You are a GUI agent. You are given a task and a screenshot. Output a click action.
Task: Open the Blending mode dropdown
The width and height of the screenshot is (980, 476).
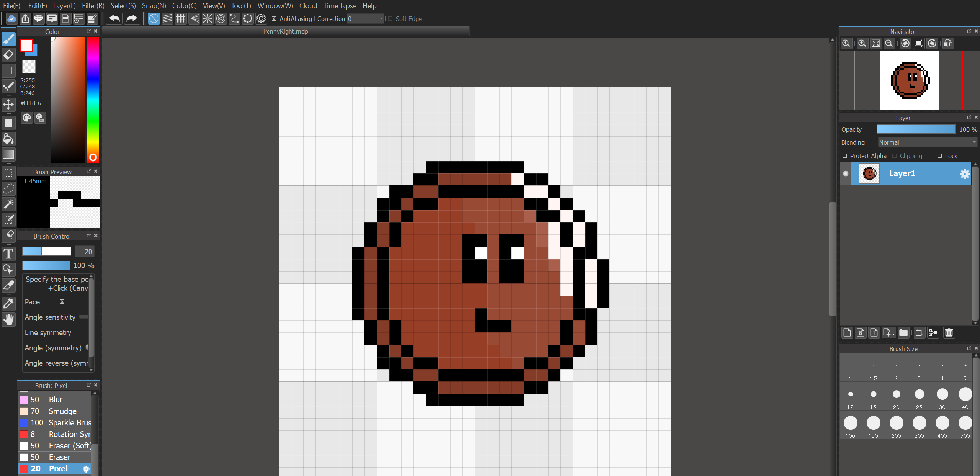(x=927, y=142)
